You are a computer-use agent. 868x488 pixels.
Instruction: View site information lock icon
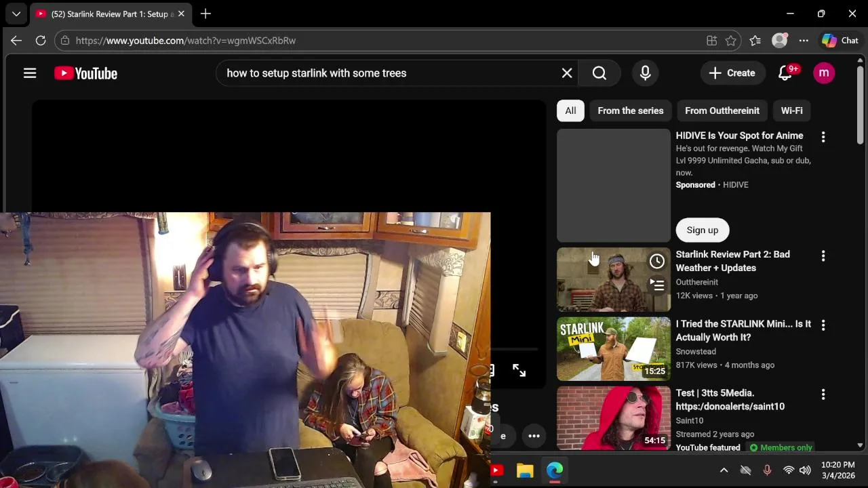[x=65, y=41]
